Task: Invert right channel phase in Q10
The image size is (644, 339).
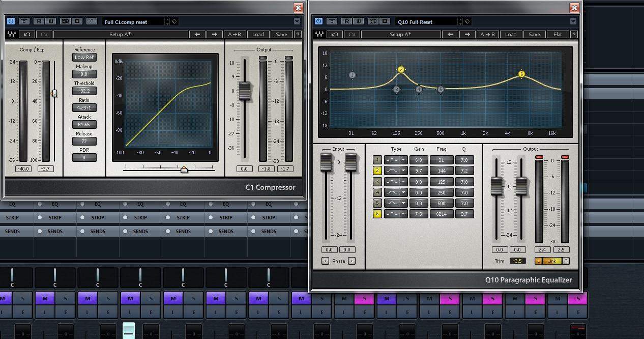Action: pos(352,261)
